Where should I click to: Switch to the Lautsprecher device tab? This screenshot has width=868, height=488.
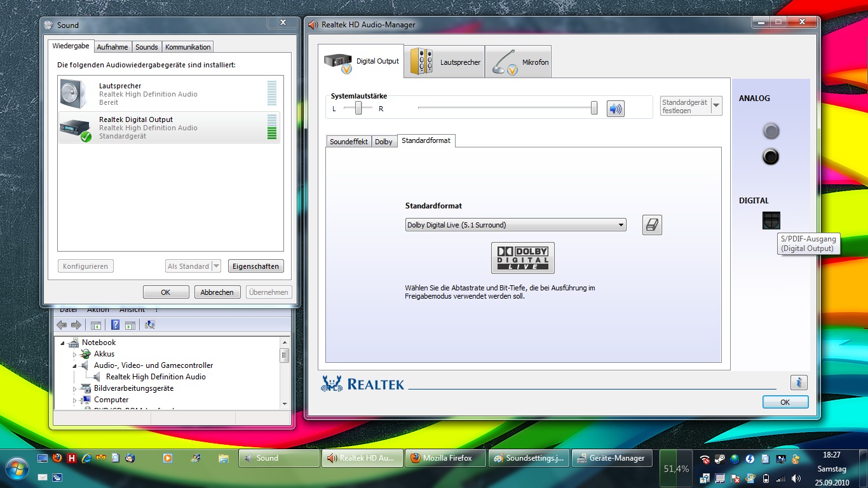coord(444,62)
